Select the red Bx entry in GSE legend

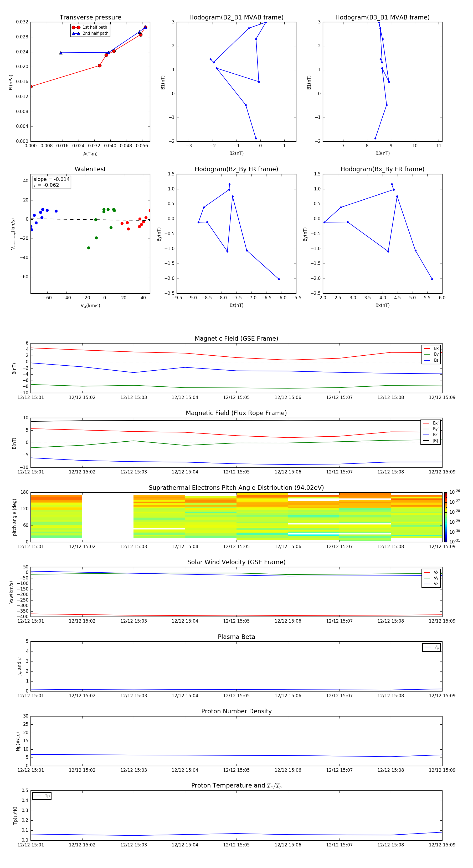pos(431,349)
